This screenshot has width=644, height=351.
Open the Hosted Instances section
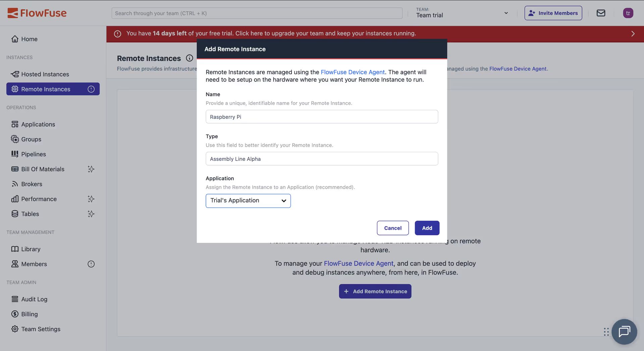pos(45,74)
